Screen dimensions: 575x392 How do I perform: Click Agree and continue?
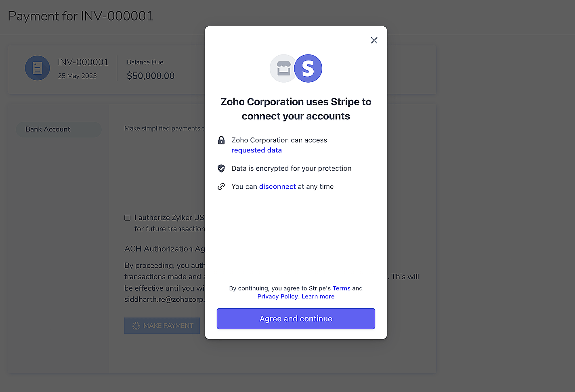(x=296, y=319)
